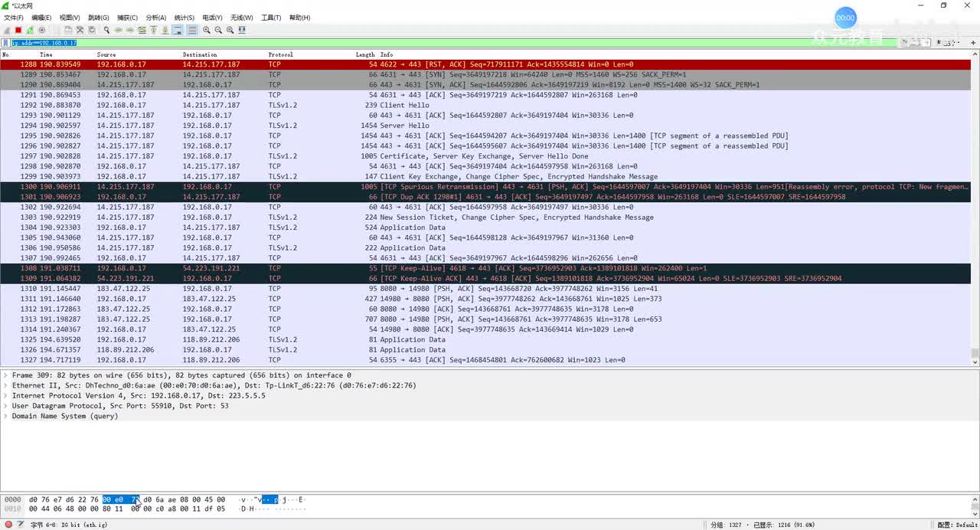Open the 捕获(C) menu
Image resolution: width=980 pixels, height=530 pixels.
pyautogui.click(x=127, y=18)
